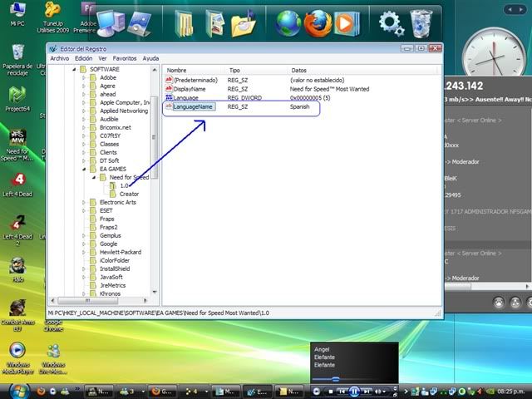Open the recycle bin icon in the dock
This screenshot has height=399, width=532.
pos(421,24)
